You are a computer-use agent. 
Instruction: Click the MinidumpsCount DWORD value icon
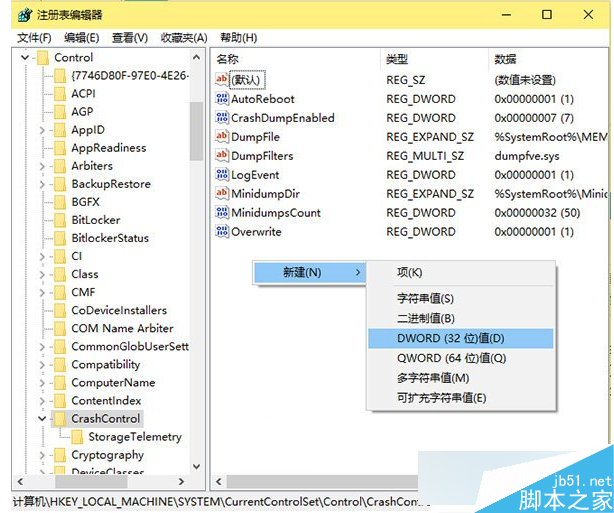[x=222, y=212]
